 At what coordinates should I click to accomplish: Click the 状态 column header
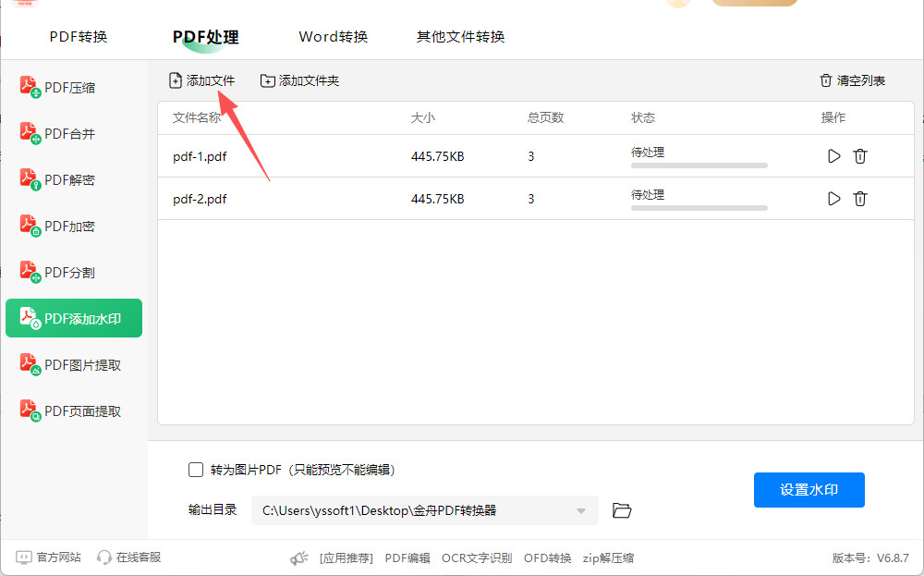643,118
